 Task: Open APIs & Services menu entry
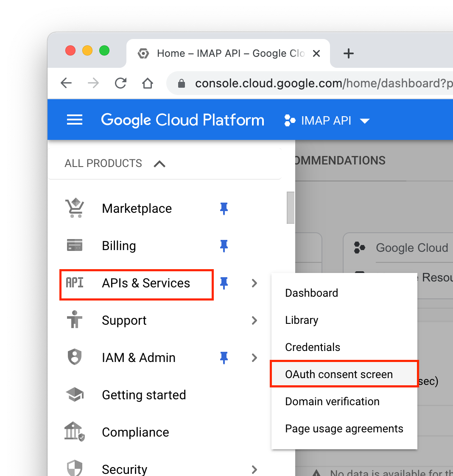point(146,283)
